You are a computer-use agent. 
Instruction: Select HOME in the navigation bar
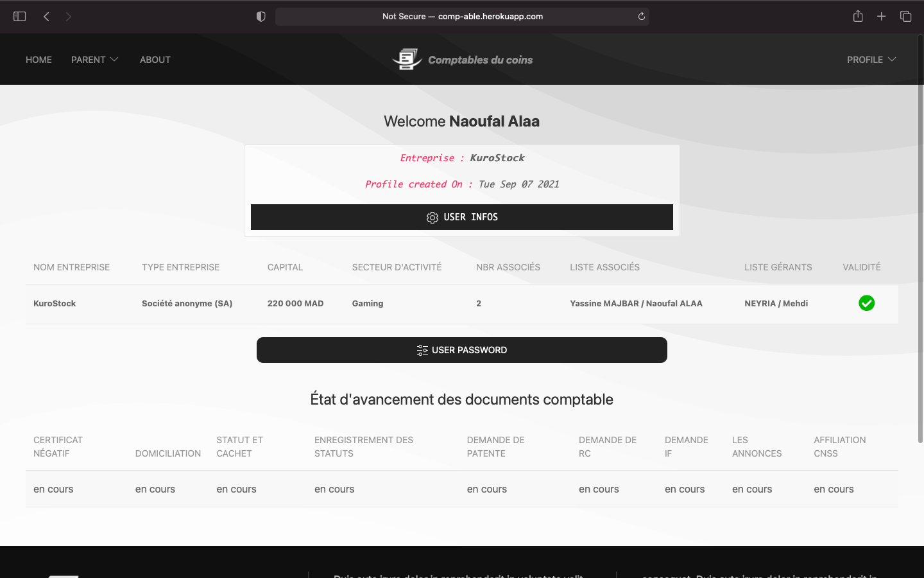(x=38, y=59)
